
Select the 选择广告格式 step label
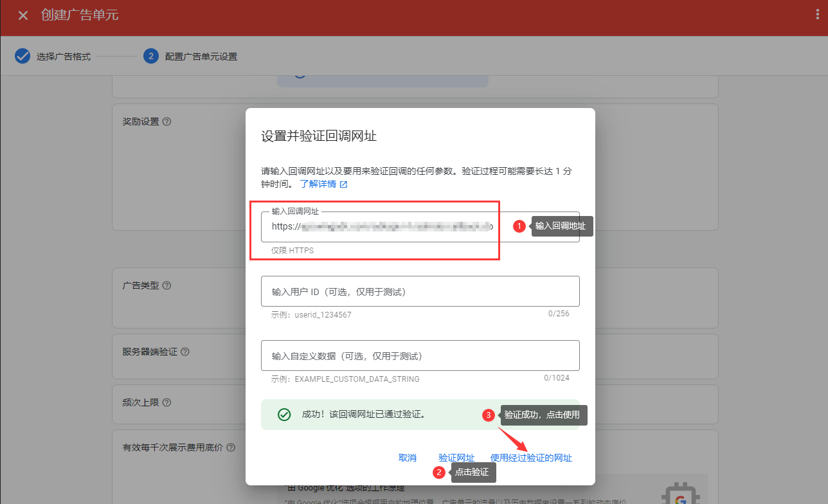point(64,57)
